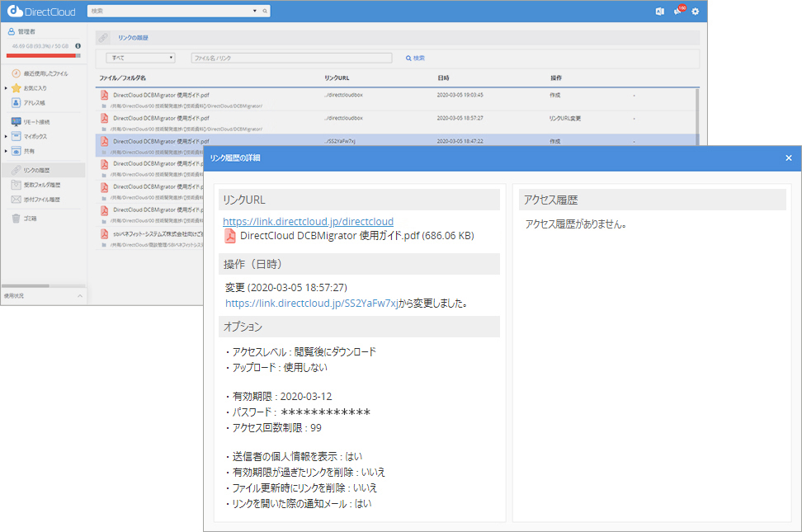Click the アクセス履歴 section header
802x532 pixels.
652,200
